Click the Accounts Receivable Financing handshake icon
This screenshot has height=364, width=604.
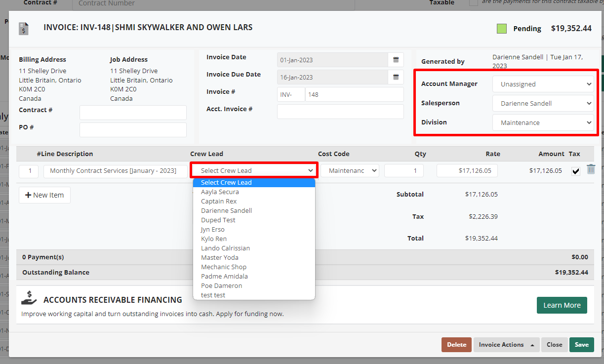[28, 298]
